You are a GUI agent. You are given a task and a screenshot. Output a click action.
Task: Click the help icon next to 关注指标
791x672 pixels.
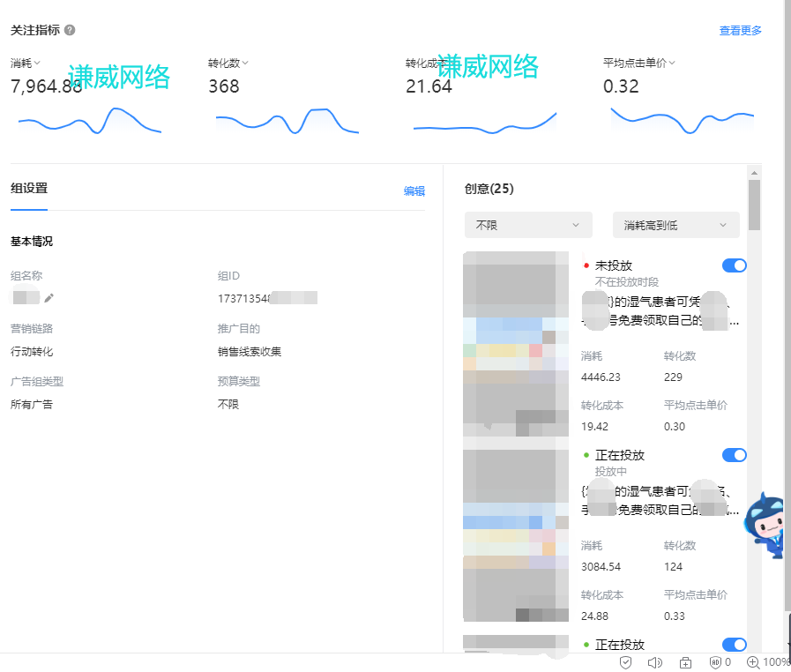tap(70, 30)
